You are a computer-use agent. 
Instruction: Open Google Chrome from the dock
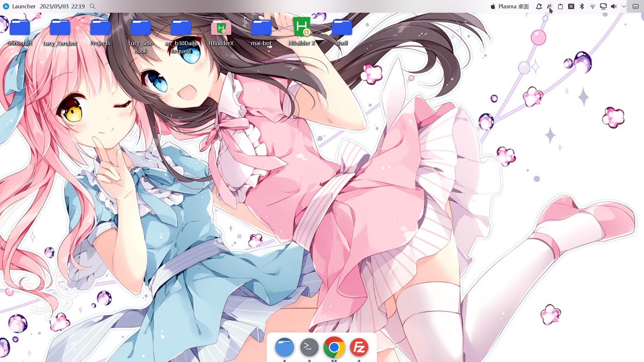click(x=334, y=347)
